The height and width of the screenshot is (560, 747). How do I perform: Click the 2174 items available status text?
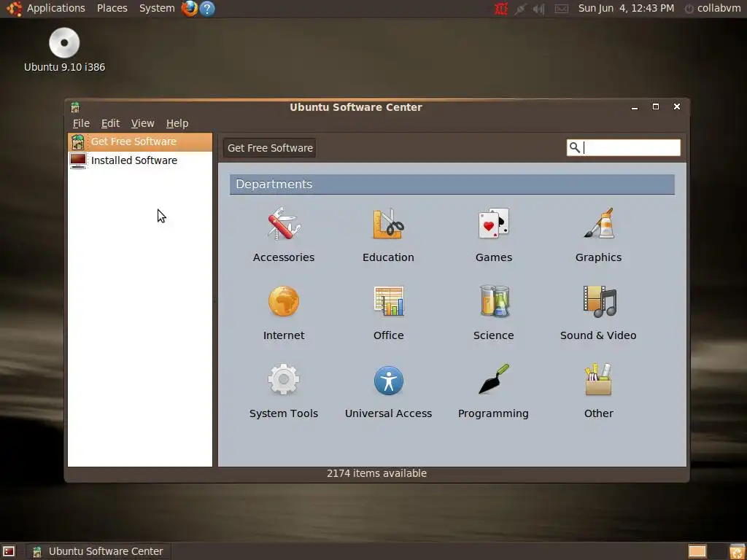pos(377,473)
